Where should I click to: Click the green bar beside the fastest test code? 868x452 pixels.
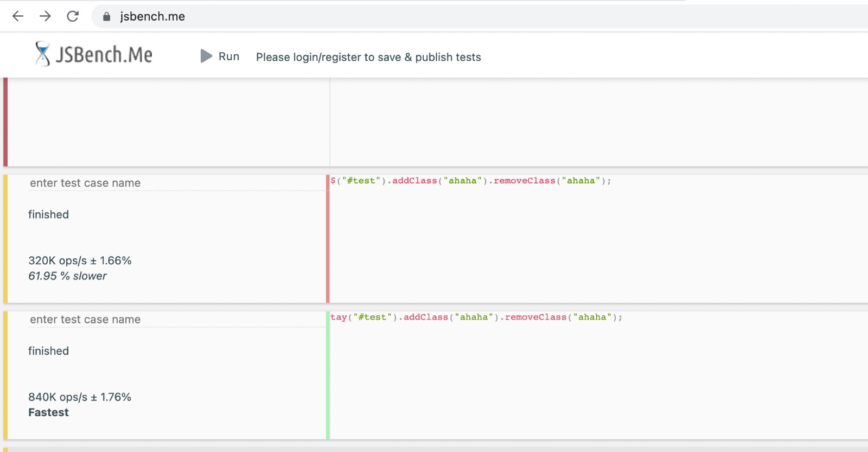(328, 380)
